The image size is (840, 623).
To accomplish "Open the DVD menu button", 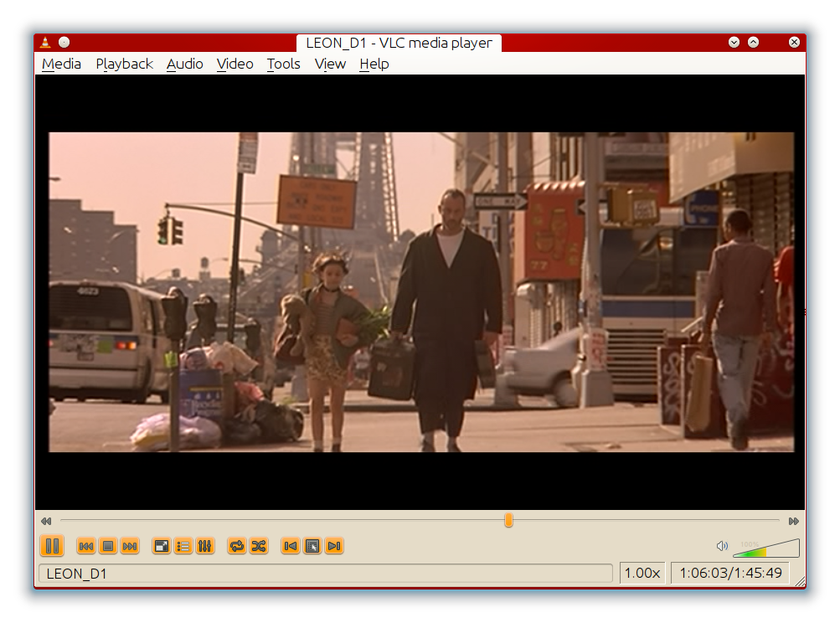I will click(312, 546).
